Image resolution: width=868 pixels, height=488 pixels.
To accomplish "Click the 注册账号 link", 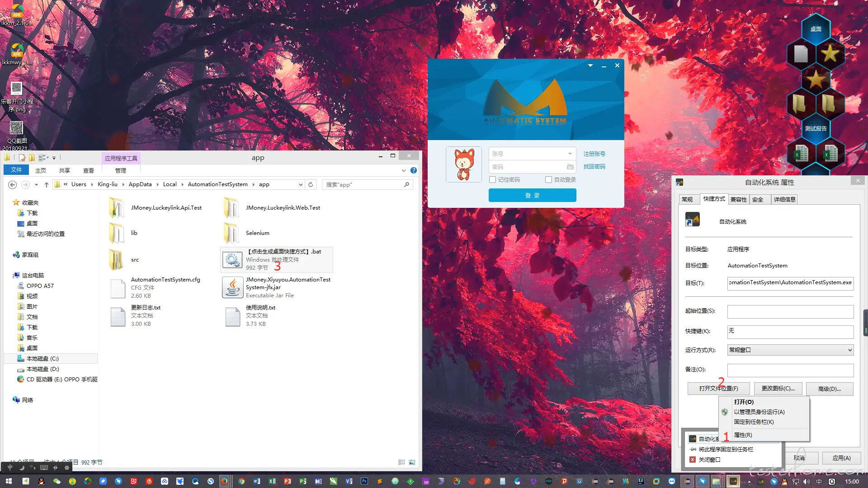I will pos(594,154).
